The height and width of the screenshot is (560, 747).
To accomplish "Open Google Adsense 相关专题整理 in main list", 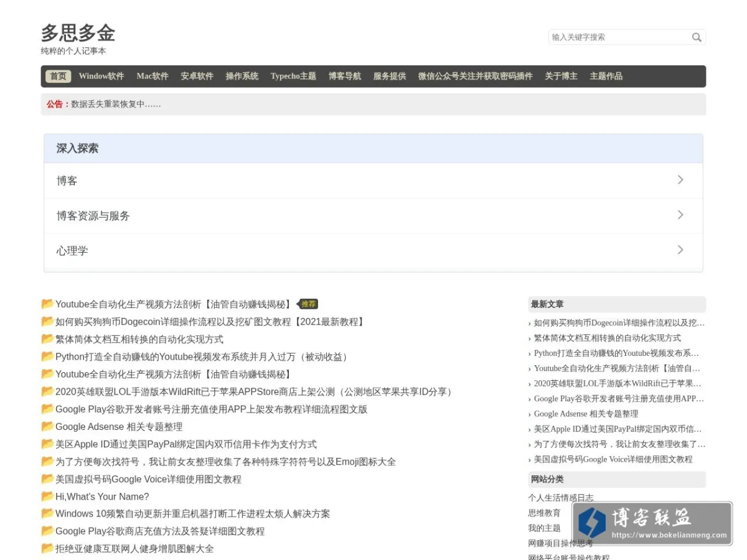I will coord(119,426).
